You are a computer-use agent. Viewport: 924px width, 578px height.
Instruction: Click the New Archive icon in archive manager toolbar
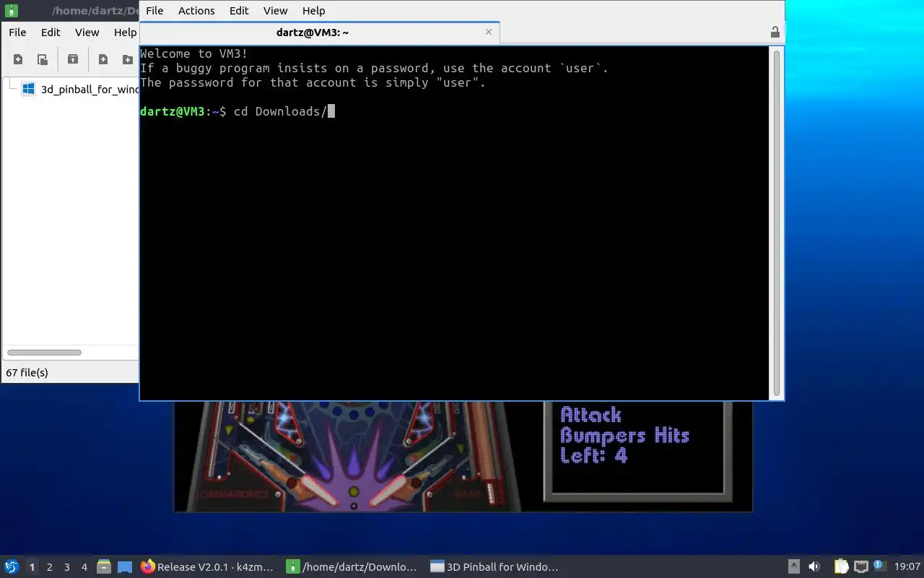point(18,59)
